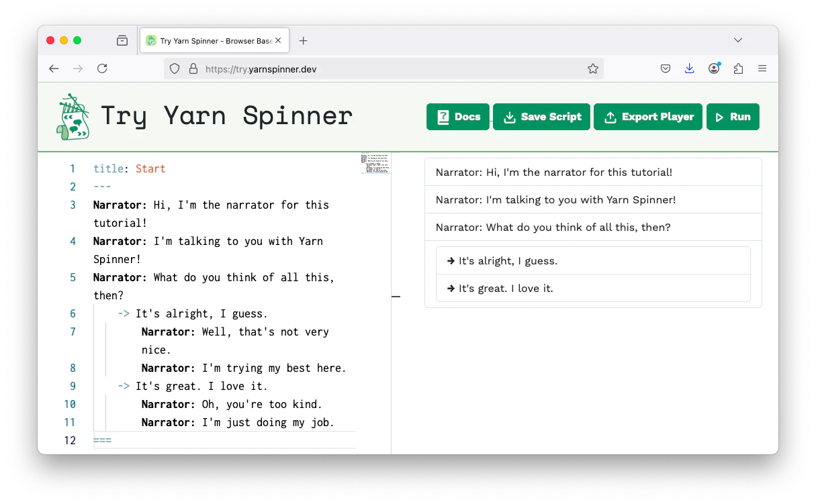Viewport: 816px width, 504px height.
Task: Reload the page with refresh icon
Action: (x=102, y=68)
